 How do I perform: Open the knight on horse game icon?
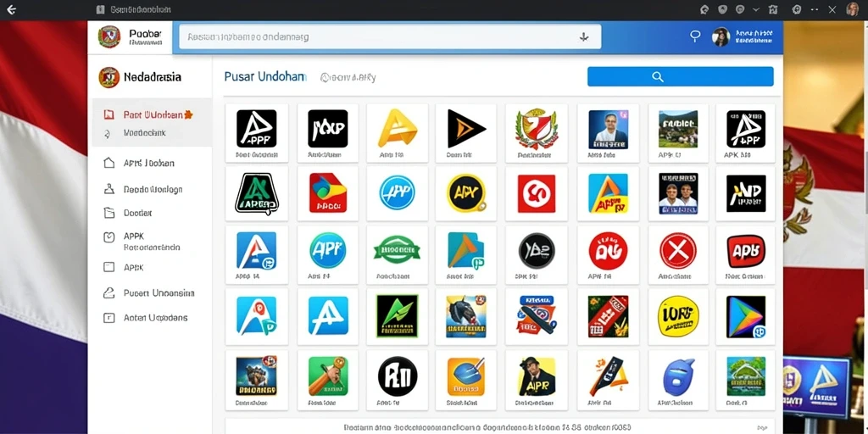[x=466, y=315]
